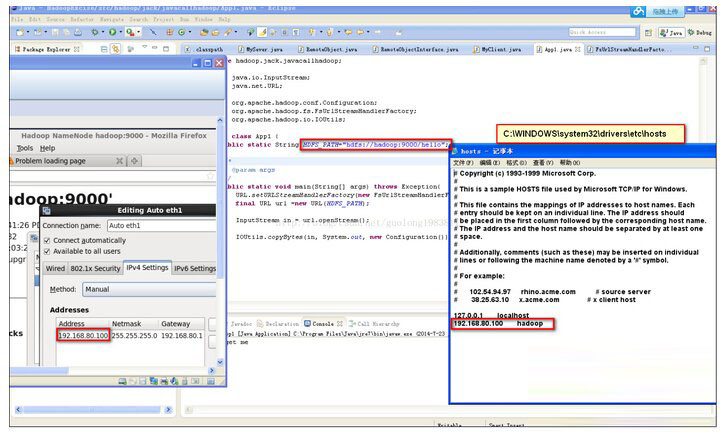Toggle Link with Editor in Package Explorer

115,49
